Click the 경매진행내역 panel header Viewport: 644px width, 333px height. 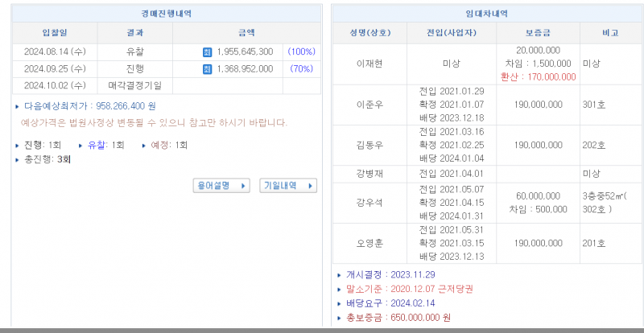pyautogui.click(x=166, y=14)
